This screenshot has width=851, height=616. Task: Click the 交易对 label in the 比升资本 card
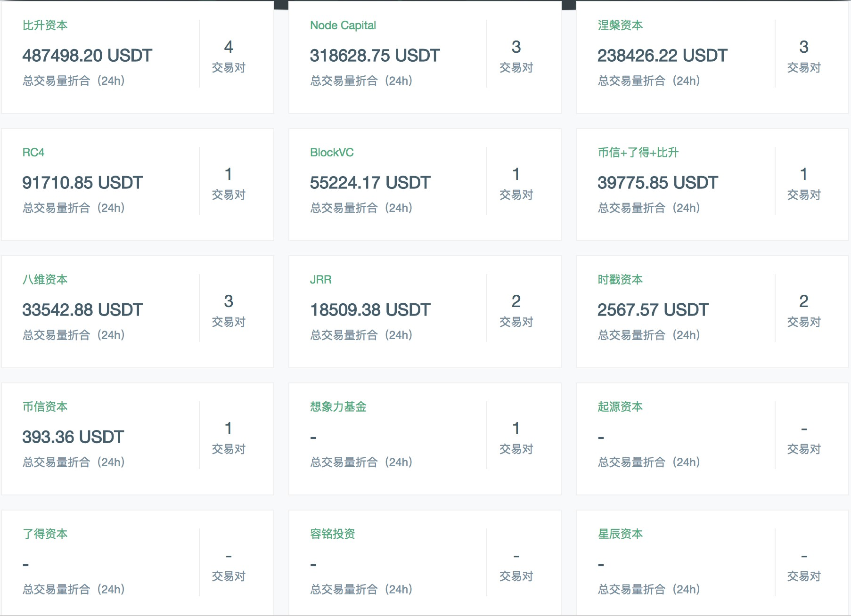229,68
